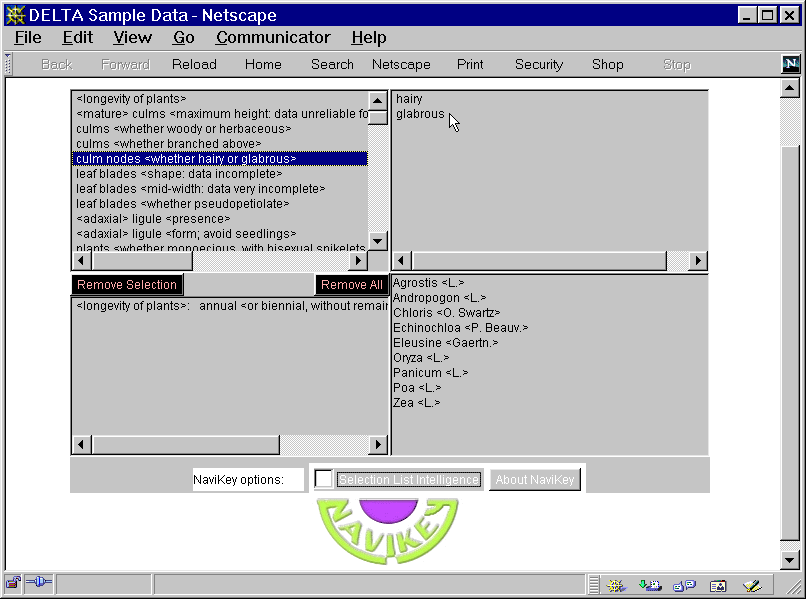
Task: Click the component bar grip handle
Action: [x=594, y=585]
